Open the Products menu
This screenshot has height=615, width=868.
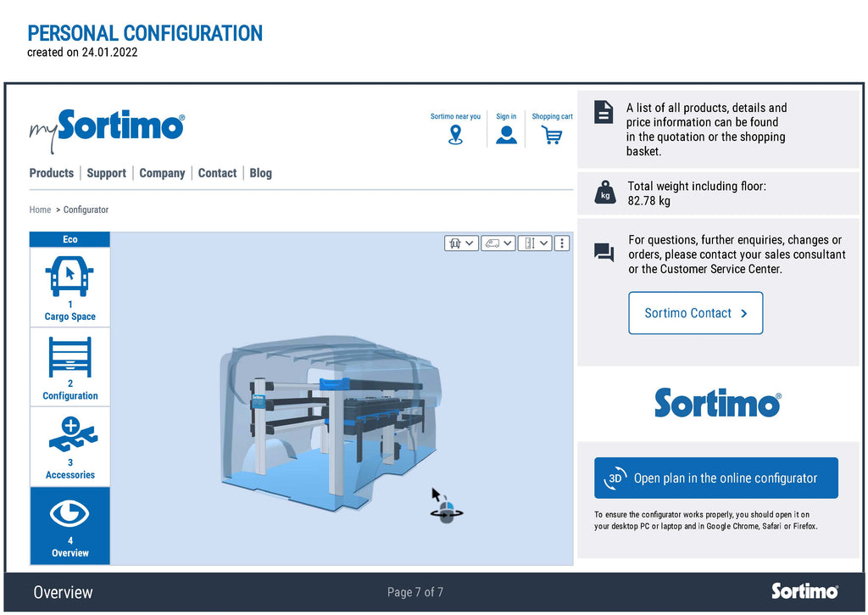tap(52, 173)
